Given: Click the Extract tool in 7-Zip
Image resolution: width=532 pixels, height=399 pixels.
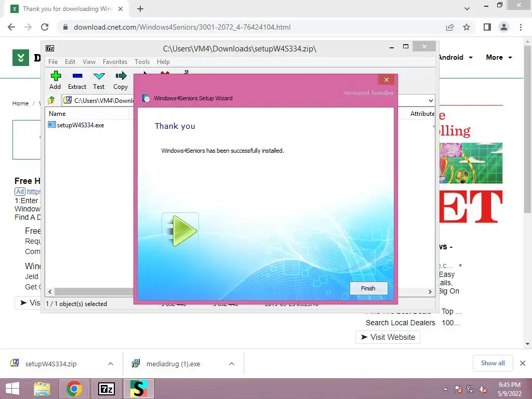Looking at the screenshot, I should click(77, 81).
